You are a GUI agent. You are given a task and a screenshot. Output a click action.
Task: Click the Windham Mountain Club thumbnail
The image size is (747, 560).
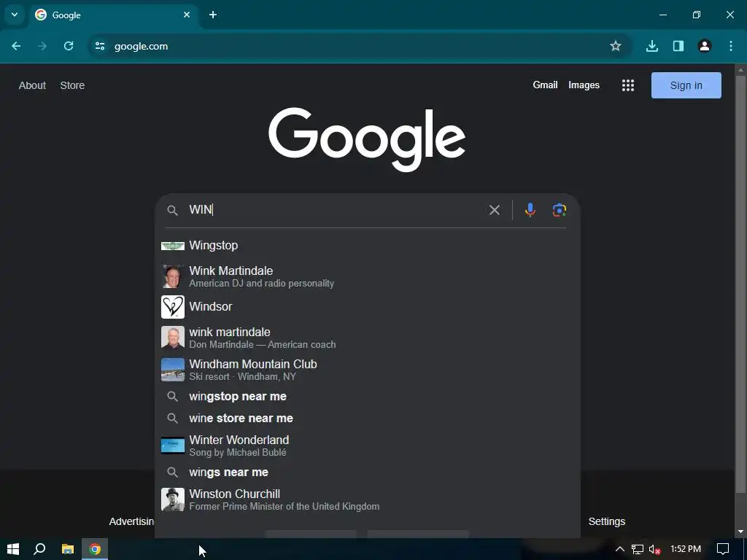(173, 370)
